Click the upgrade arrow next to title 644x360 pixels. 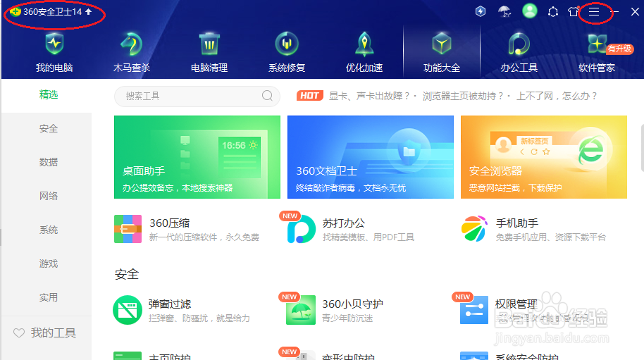[88, 12]
